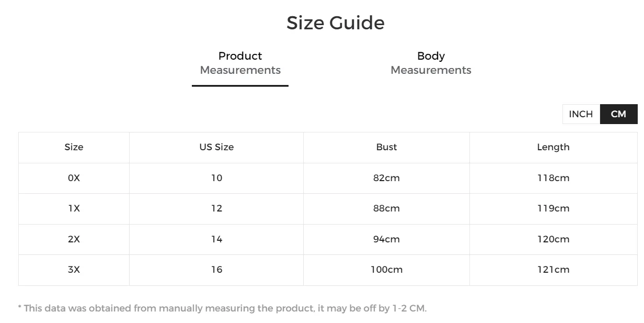644x323 pixels.
Task: Select the 0X size cell
Action: (74, 178)
